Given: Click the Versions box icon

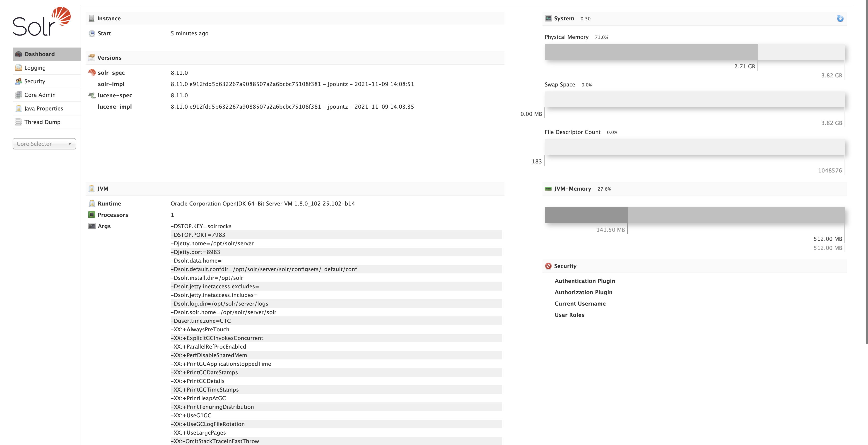Looking at the screenshot, I should pyautogui.click(x=91, y=57).
